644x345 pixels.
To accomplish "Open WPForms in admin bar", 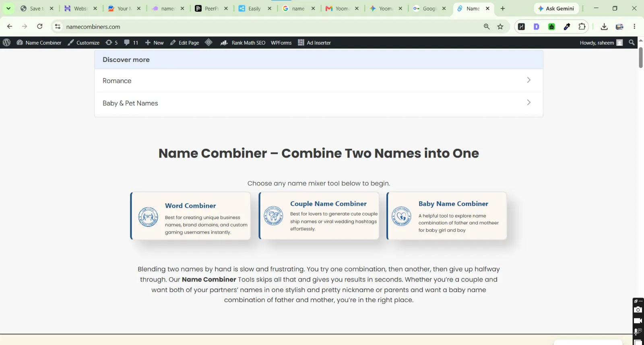I will (281, 43).
